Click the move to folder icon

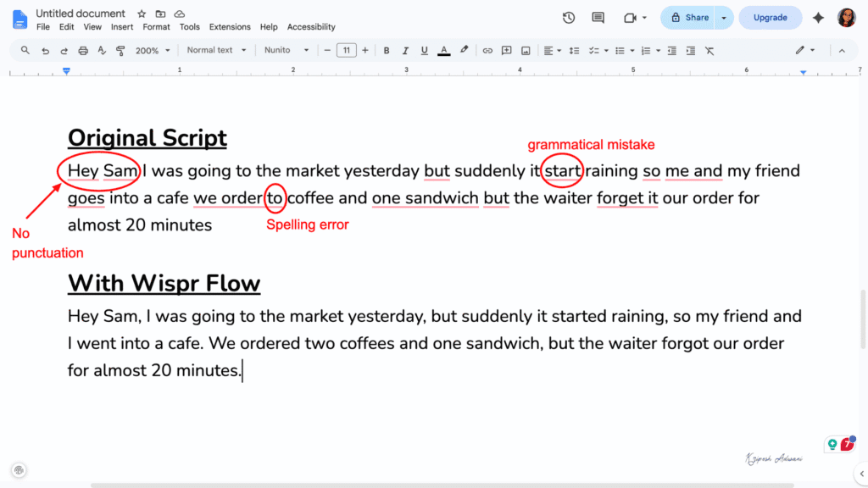160,14
